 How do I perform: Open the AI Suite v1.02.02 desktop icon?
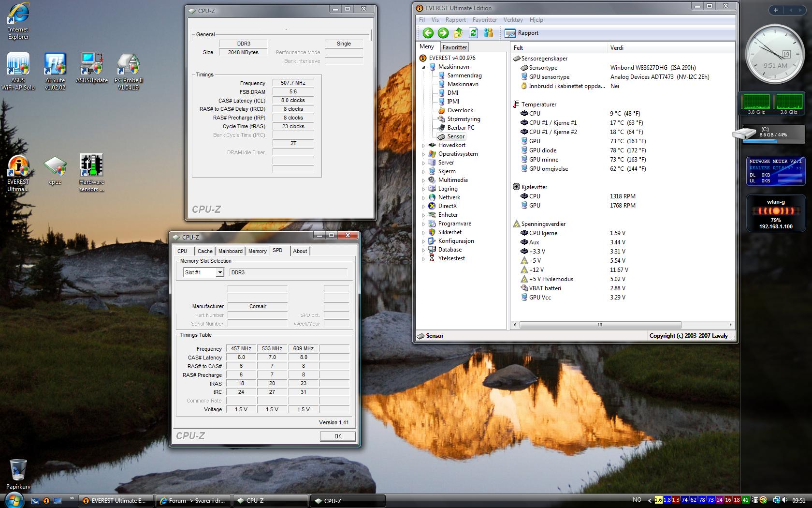pos(55,72)
